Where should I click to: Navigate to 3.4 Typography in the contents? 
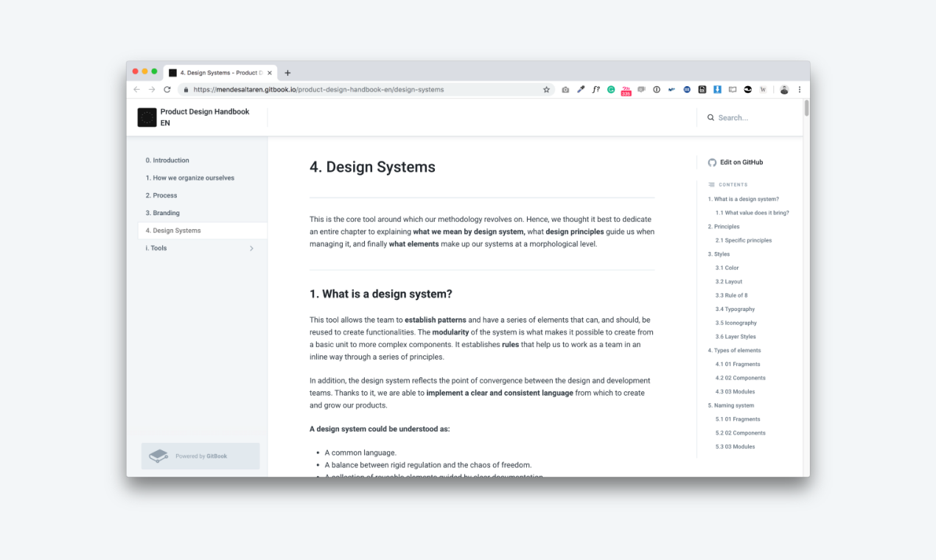[734, 309]
